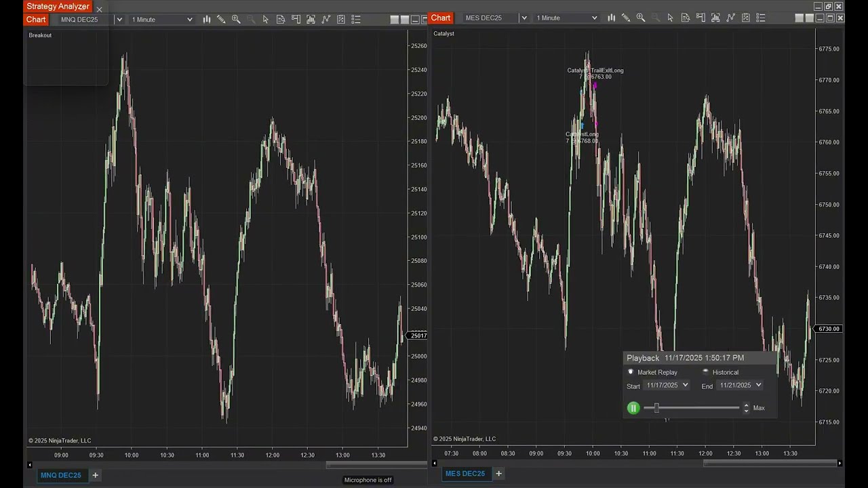Viewport: 868px width, 488px height.
Task: Open Data Series icon in MNQ chart toolbar
Action: [311, 20]
